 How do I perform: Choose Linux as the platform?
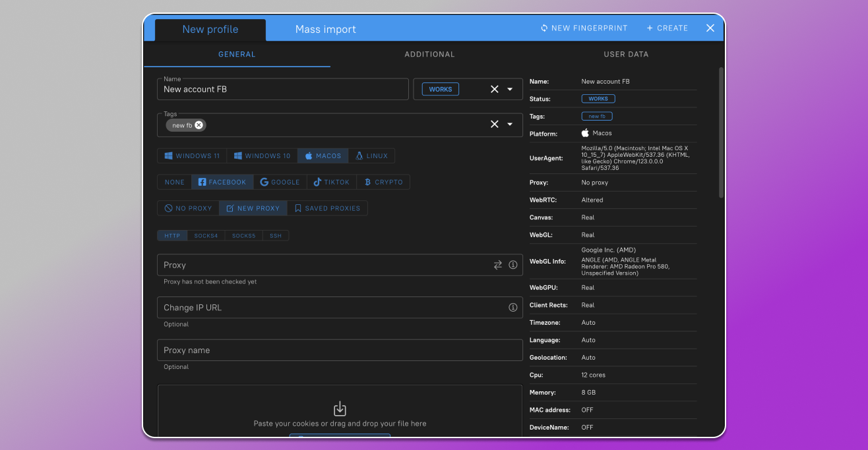pos(371,156)
